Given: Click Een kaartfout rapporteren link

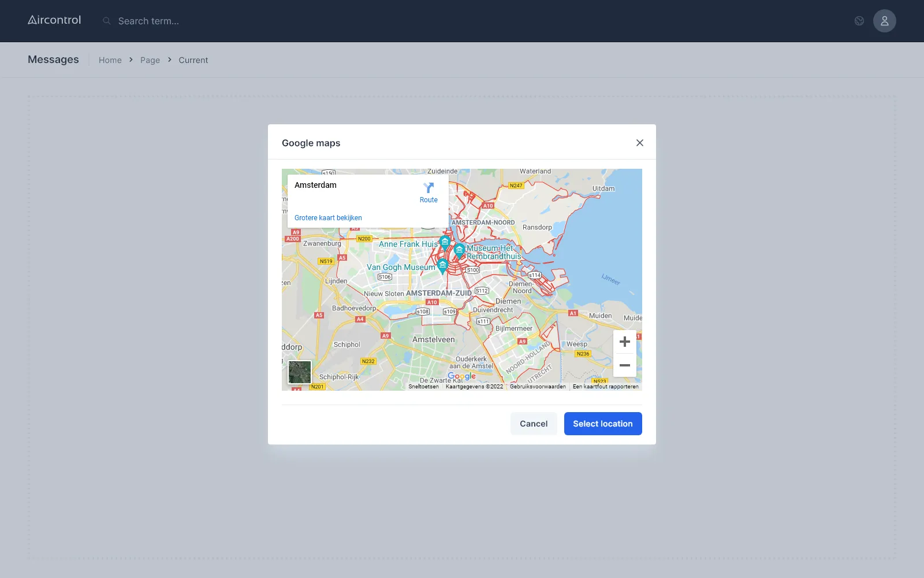Looking at the screenshot, I should [606, 387].
